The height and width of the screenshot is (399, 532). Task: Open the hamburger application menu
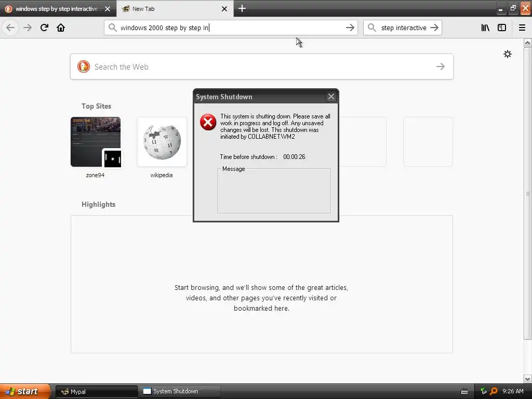click(522, 28)
